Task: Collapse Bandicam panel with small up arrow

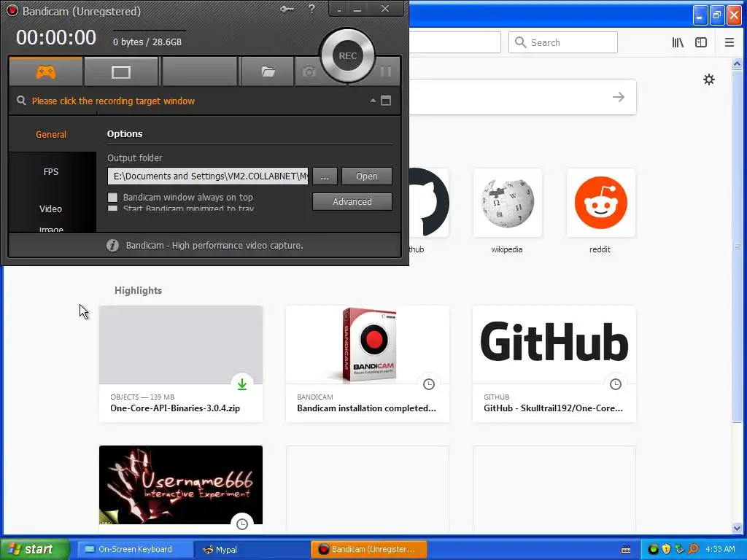Action: click(x=373, y=101)
